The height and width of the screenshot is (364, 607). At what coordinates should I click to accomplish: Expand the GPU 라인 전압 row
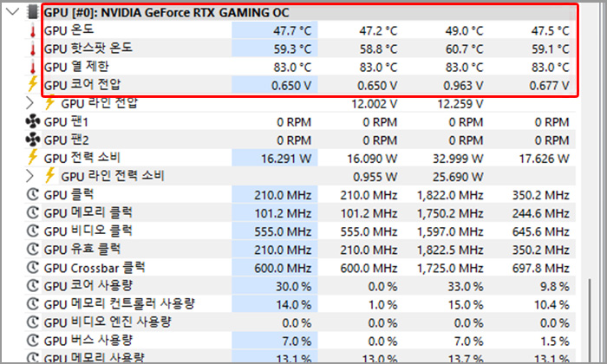pos(29,103)
